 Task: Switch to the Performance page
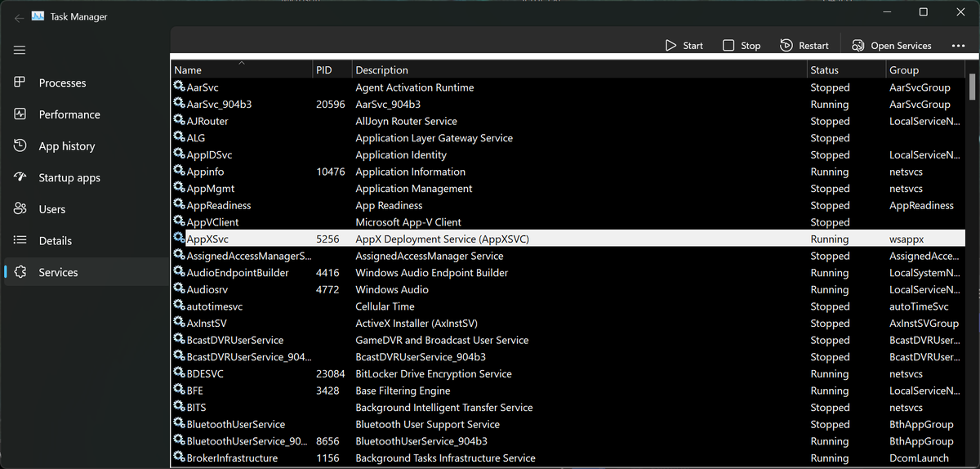[x=85, y=114]
